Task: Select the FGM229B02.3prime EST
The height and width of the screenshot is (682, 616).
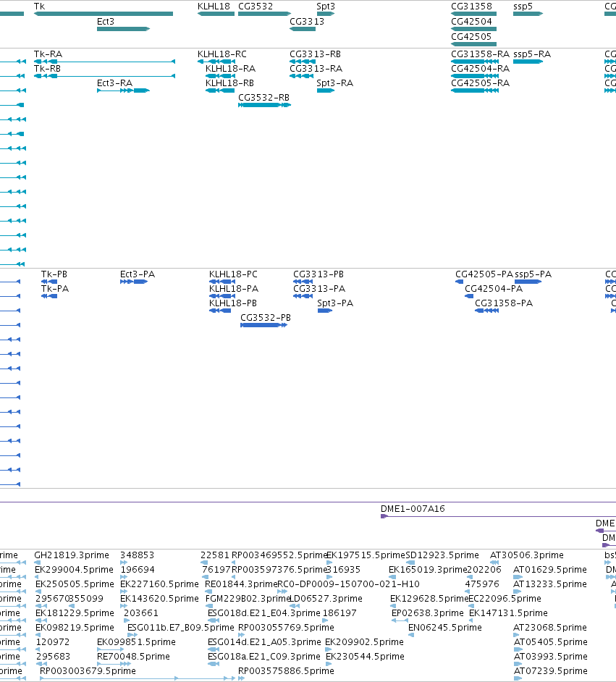Action: coord(208,606)
